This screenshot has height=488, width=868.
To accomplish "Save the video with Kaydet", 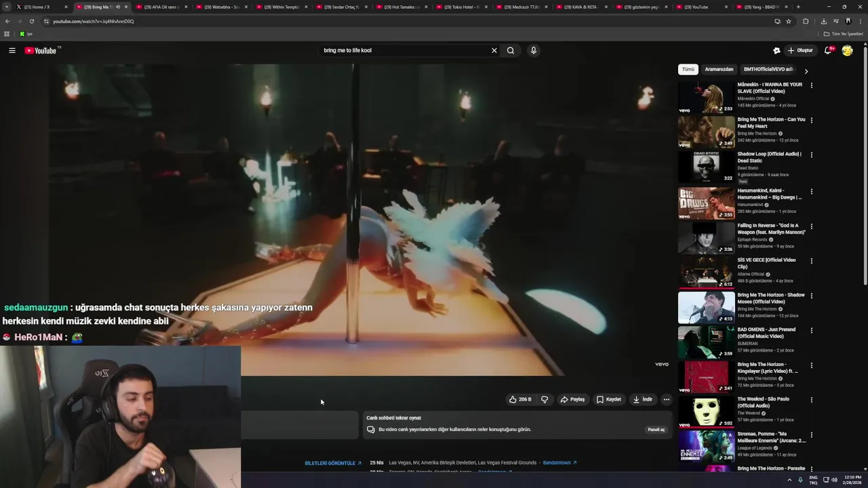I will tap(609, 399).
